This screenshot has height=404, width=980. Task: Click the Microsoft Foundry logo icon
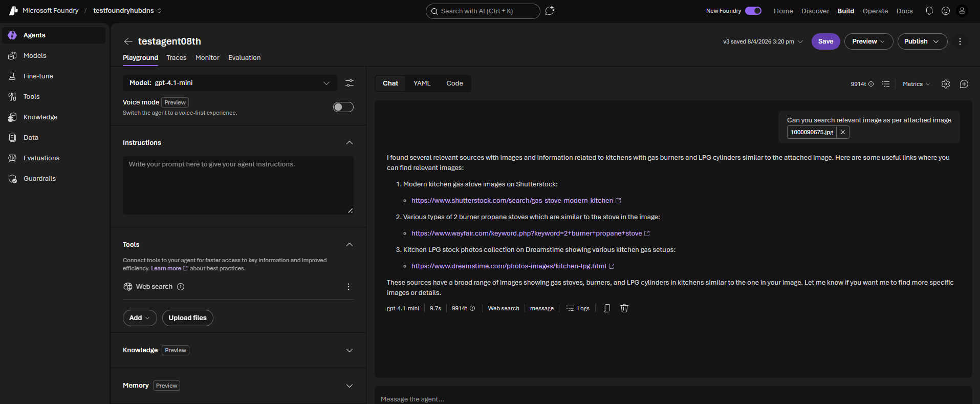click(13, 11)
